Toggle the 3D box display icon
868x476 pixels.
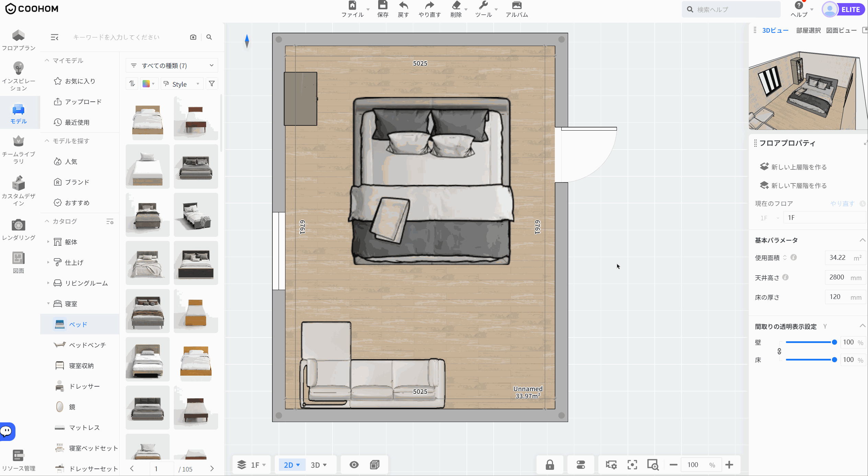coord(375,465)
